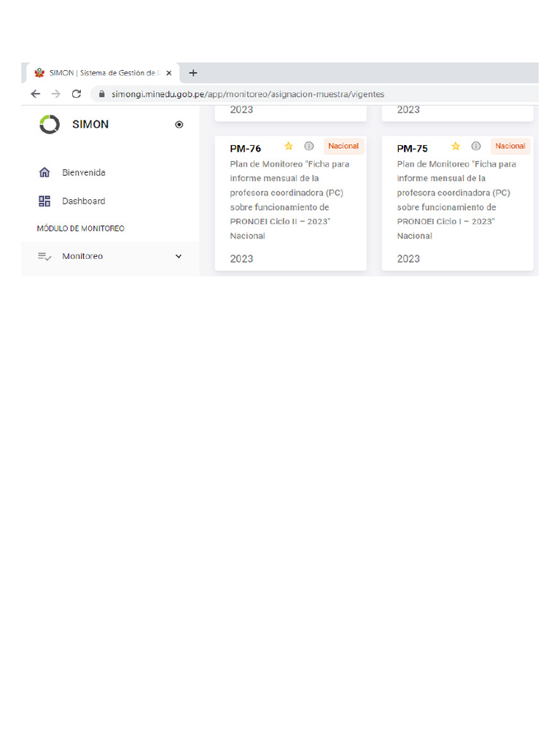Open a new browser tab
560x747 pixels.
click(x=193, y=73)
